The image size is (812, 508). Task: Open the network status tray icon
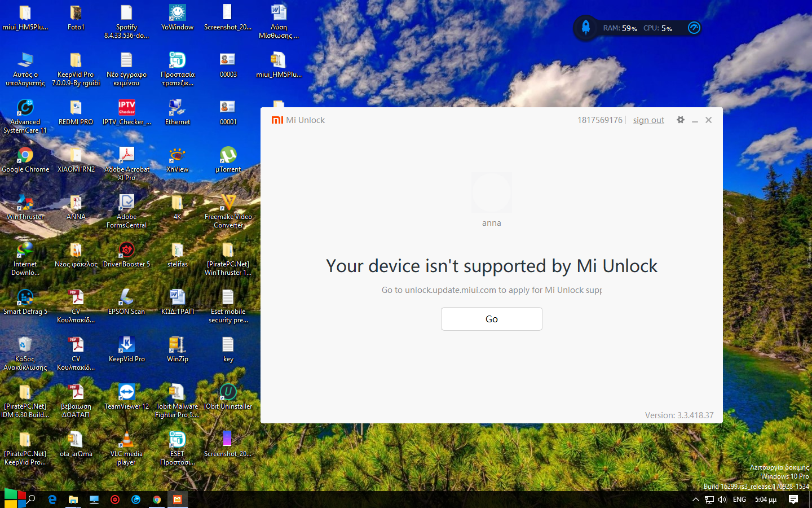click(709, 500)
